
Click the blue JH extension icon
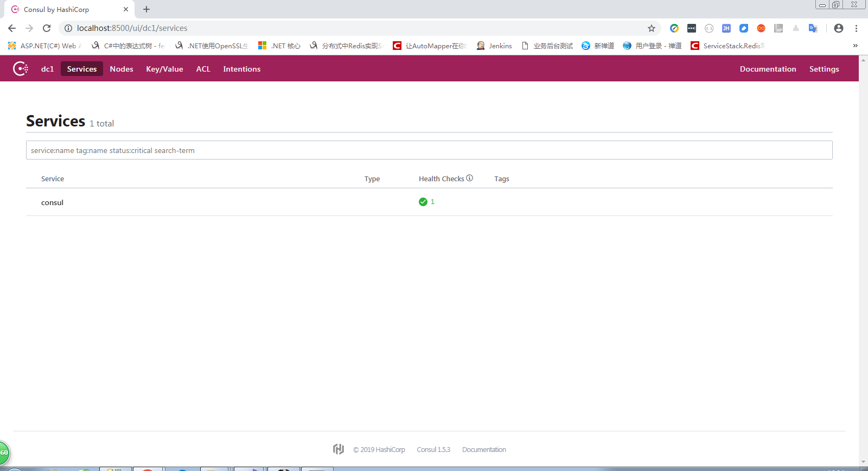click(x=726, y=28)
